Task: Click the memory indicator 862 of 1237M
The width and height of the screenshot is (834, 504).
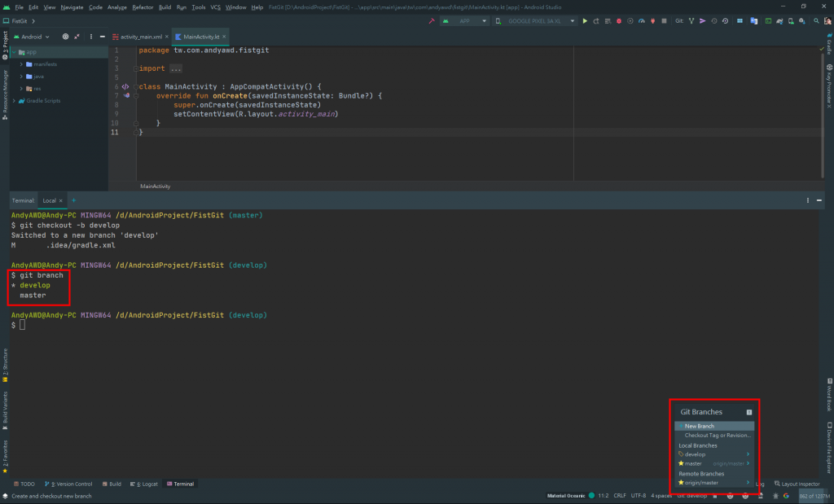Action: coord(814,496)
